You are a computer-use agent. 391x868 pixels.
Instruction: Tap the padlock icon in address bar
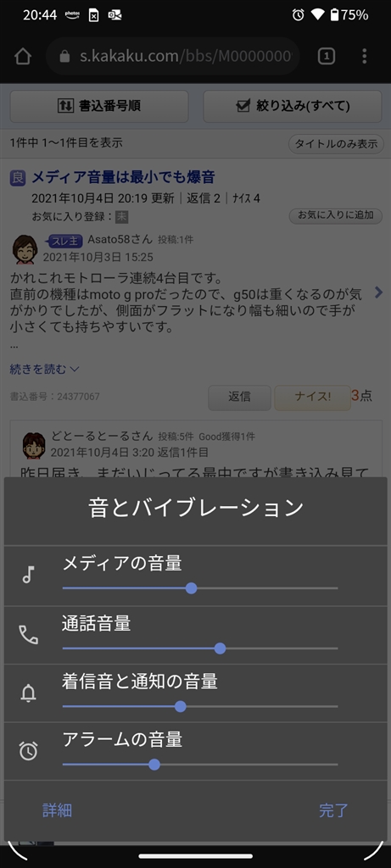64,56
